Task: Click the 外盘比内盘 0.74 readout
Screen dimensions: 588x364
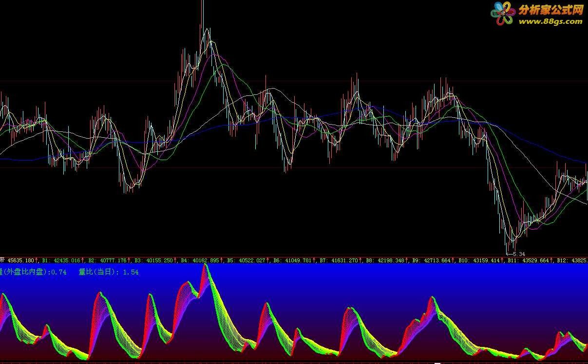Action: pos(33,272)
